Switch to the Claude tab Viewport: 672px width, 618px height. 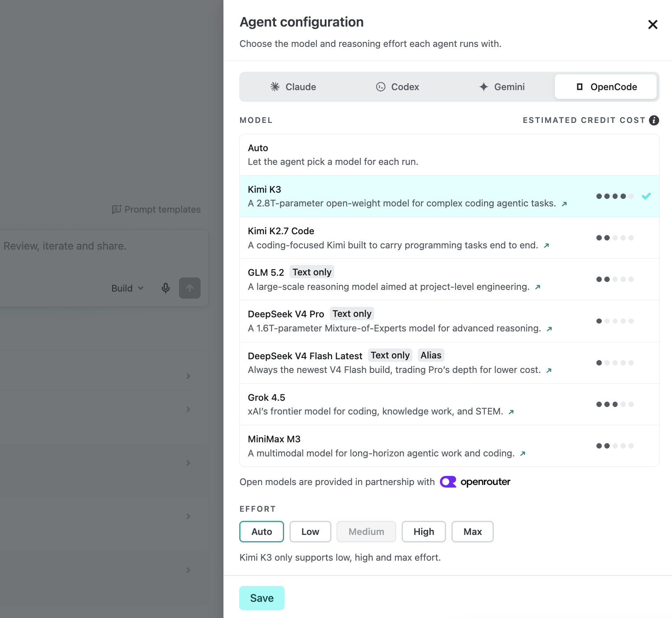tap(293, 87)
